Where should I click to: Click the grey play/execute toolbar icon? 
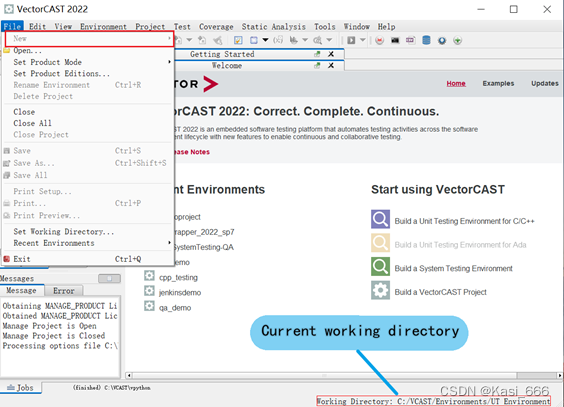tap(351, 40)
